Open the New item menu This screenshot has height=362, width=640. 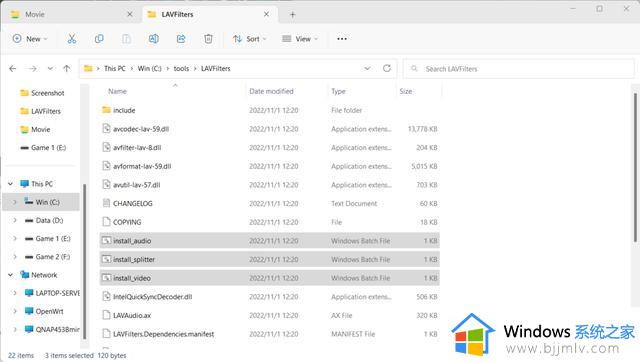[x=30, y=39]
